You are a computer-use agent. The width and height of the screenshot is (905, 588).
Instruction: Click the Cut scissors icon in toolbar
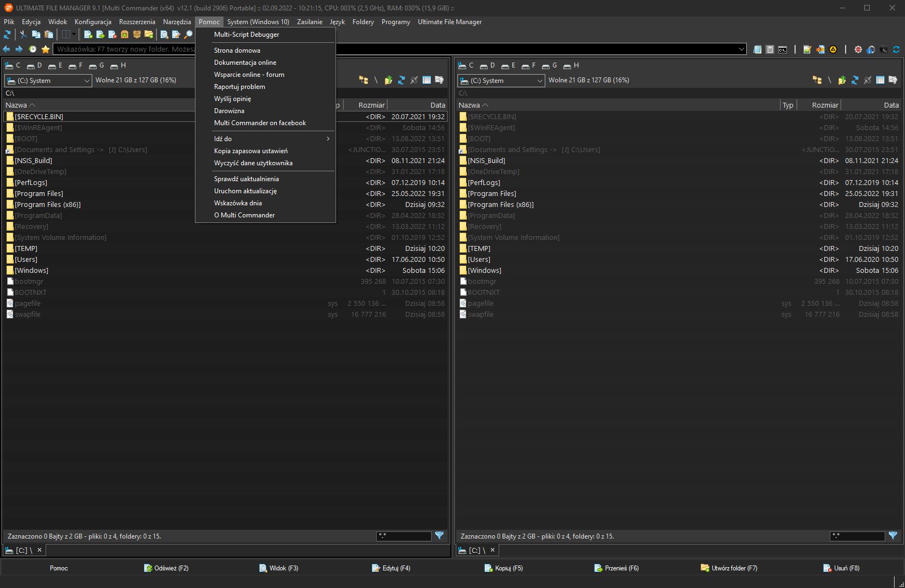[x=23, y=35]
